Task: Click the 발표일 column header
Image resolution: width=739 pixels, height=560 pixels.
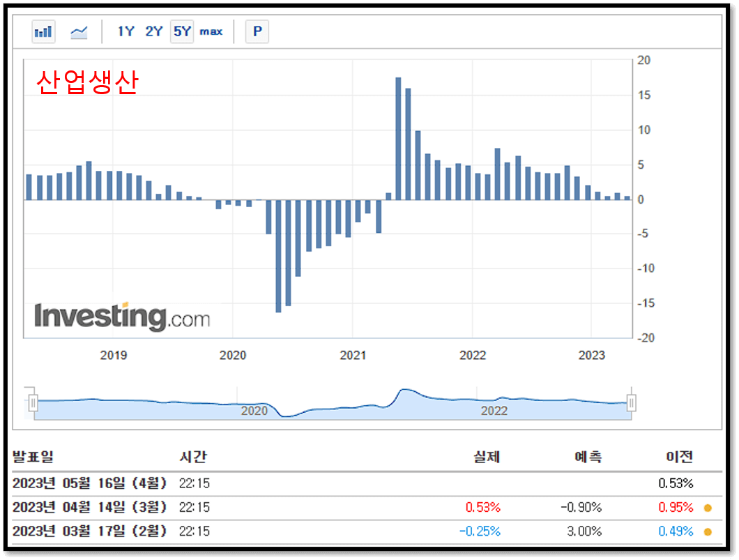Action: coord(33,456)
